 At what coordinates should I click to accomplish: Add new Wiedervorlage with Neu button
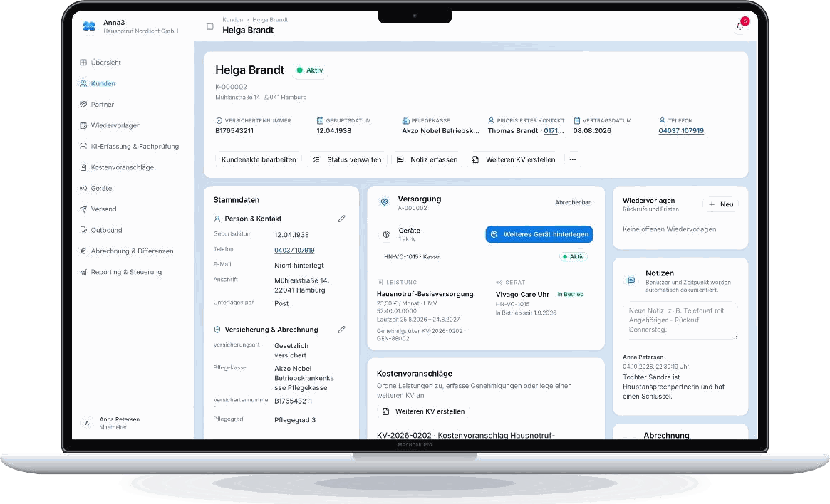pos(721,204)
